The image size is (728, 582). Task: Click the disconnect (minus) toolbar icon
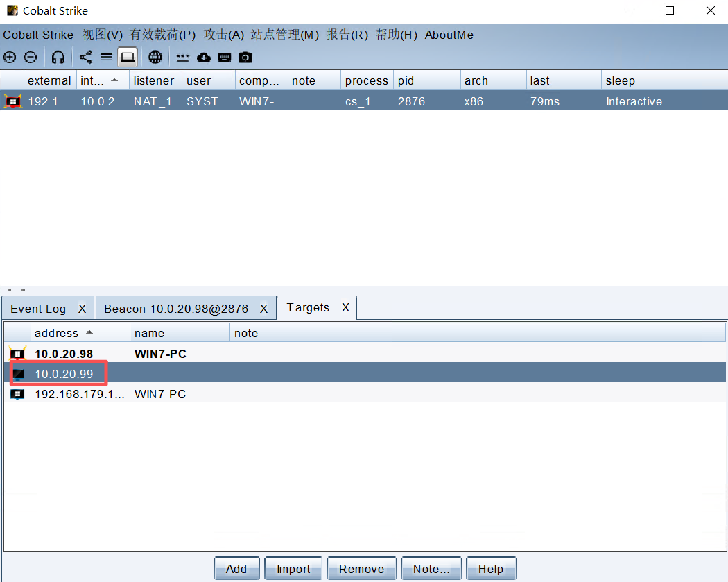(31, 57)
